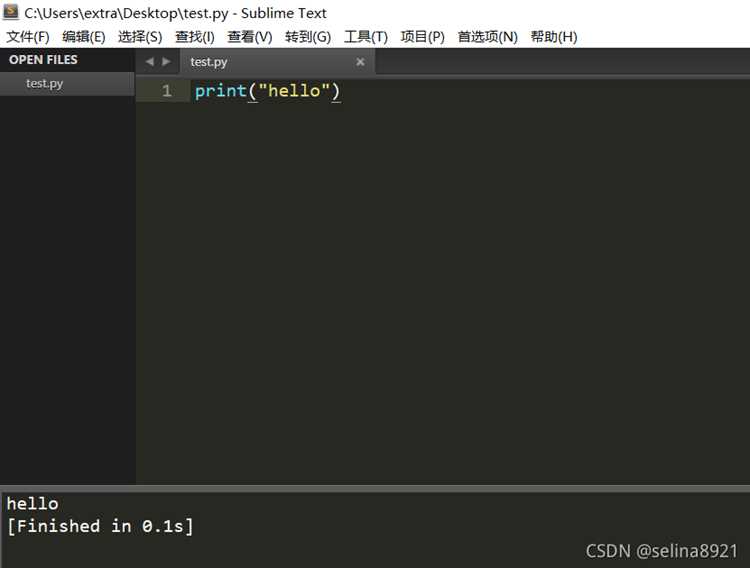Open the 帮助(H) menu
The image size is (750, 568).
(554, 37)
